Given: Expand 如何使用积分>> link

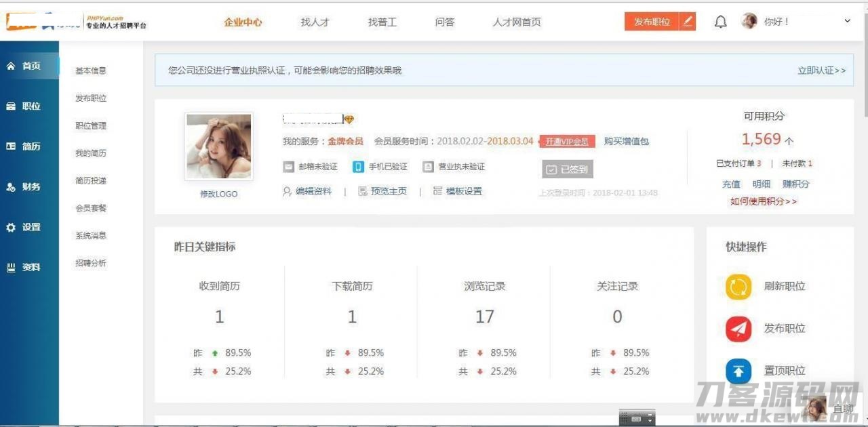Looking at the screenshot, I should pyautogui.click(x=764, y=201).
